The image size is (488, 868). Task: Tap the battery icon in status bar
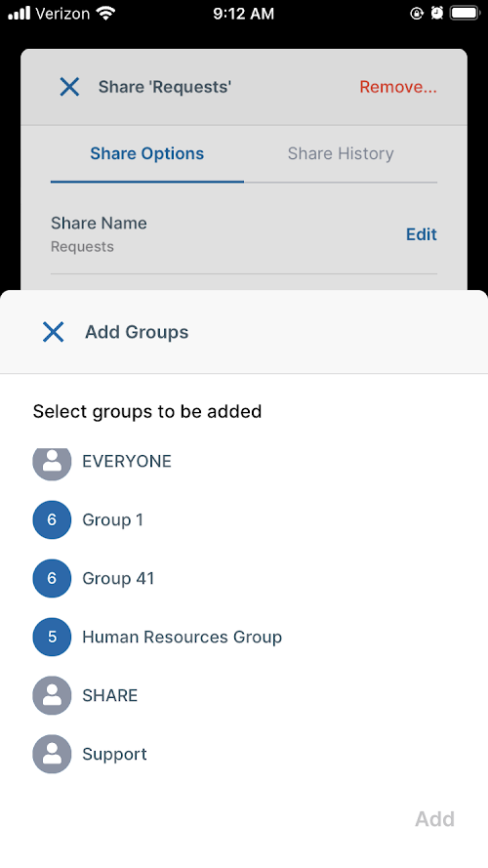point(465,14)
